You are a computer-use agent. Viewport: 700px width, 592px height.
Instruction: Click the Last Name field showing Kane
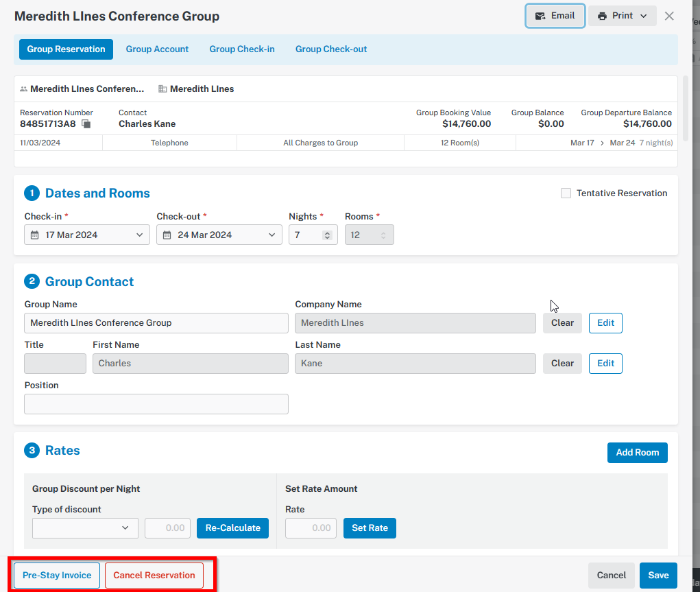pos(415,364)
